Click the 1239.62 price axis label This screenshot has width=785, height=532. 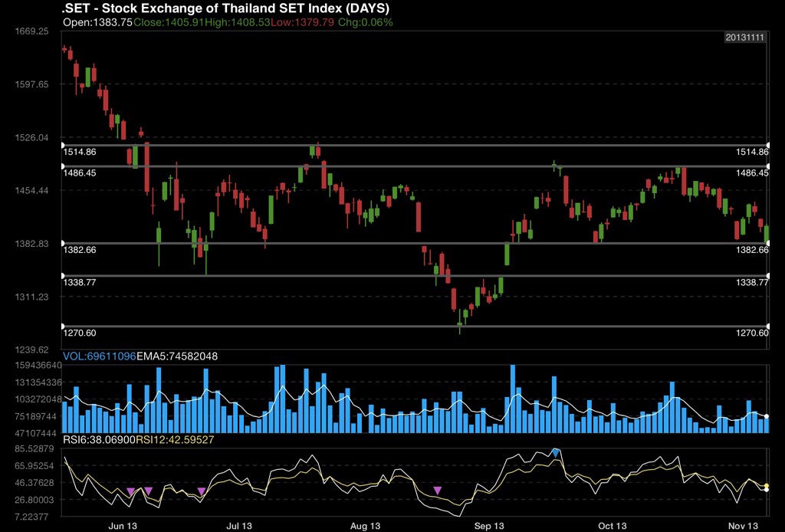coord(31,350)
